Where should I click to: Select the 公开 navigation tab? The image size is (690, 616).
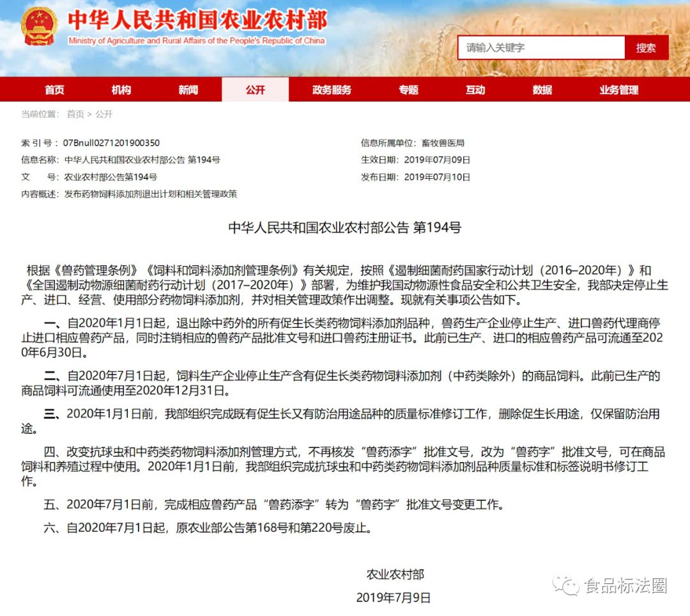(x=255, y=89)
